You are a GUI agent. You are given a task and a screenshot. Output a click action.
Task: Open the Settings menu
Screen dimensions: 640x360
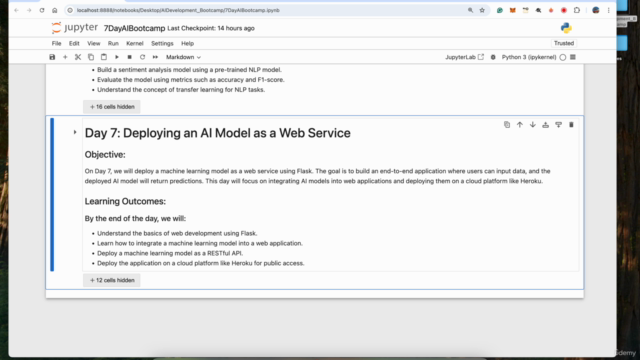point(162,43)
